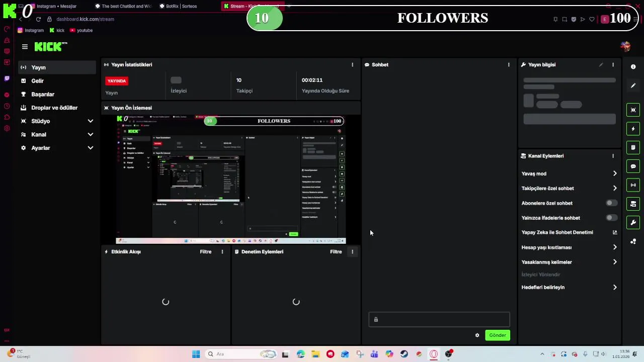Toggle the wrench stream info icon in the right sidebar
The image size is (644, 362).
coord(633,222)
